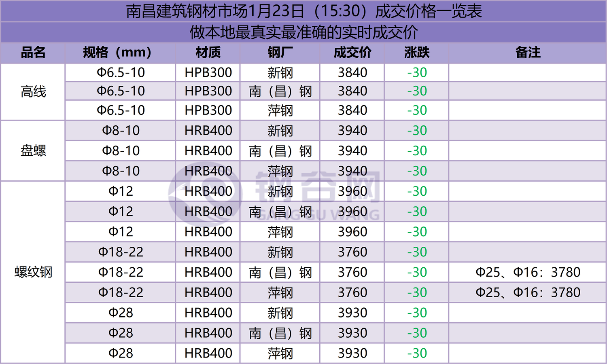Click the 盘螺 product category cell
This screenshot has width=607, height=364.
tap(33, 151)
